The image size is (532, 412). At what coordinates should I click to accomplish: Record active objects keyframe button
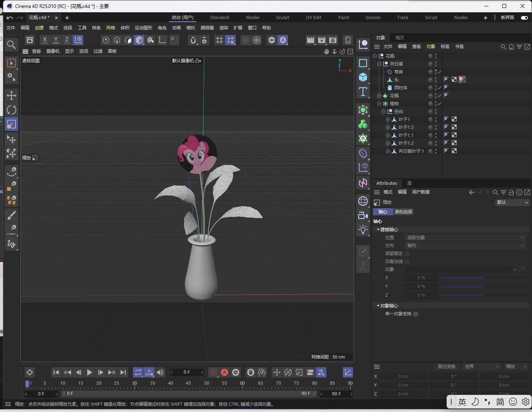point(213,372)
